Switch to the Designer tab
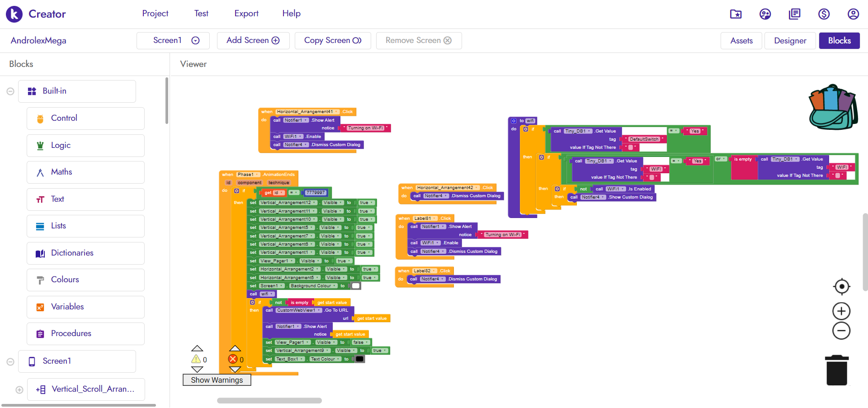 click(790, 41)
